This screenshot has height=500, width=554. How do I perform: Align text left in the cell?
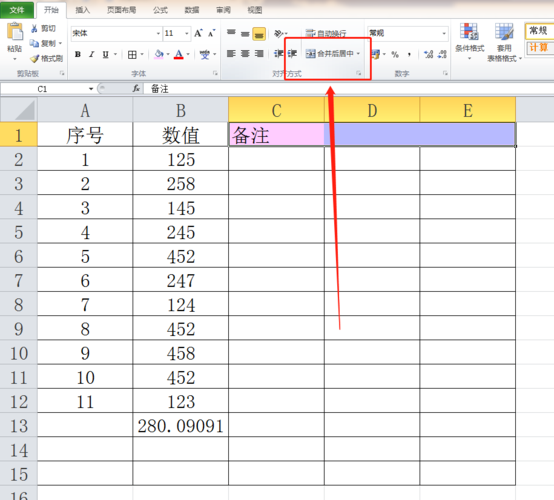pyautogui.click(x=231, y=54)
